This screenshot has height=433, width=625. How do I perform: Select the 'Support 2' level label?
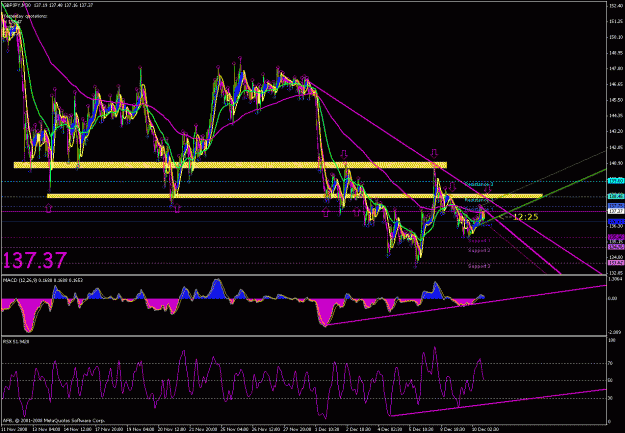point(479,250)
